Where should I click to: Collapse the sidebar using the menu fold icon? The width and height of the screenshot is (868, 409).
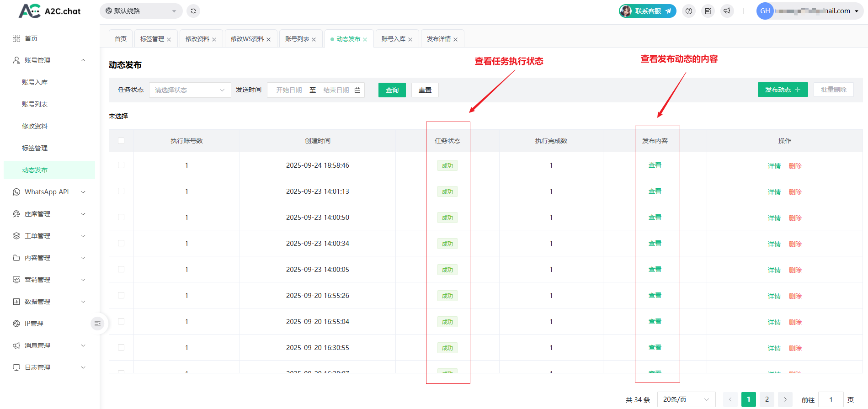(x=97, y=324)
